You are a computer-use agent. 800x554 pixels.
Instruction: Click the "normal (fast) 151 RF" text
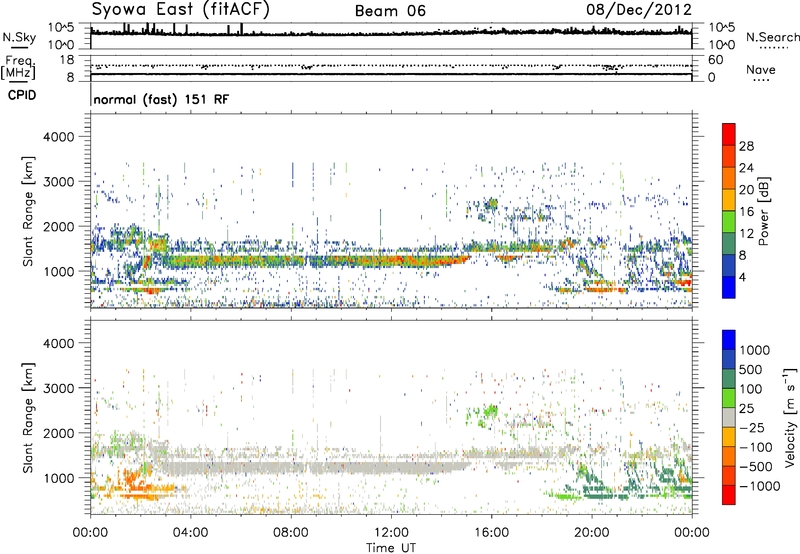click(161, 99)
